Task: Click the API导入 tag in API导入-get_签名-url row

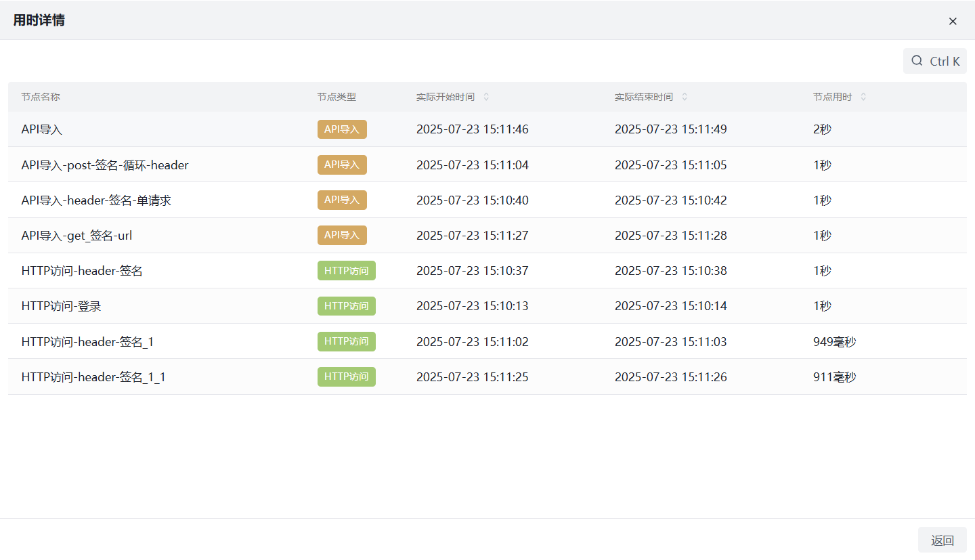Action: (x=342, y=236)
